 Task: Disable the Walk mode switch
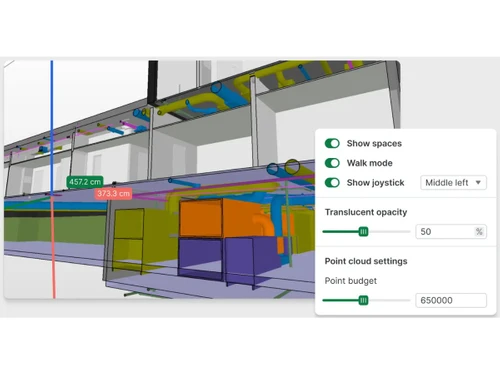[332, 163]
